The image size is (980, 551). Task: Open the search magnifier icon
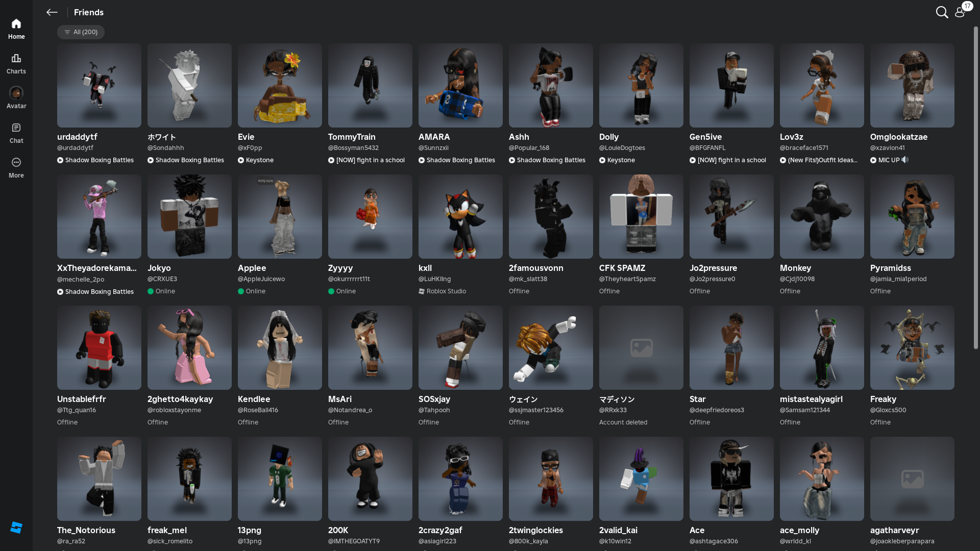942,12
